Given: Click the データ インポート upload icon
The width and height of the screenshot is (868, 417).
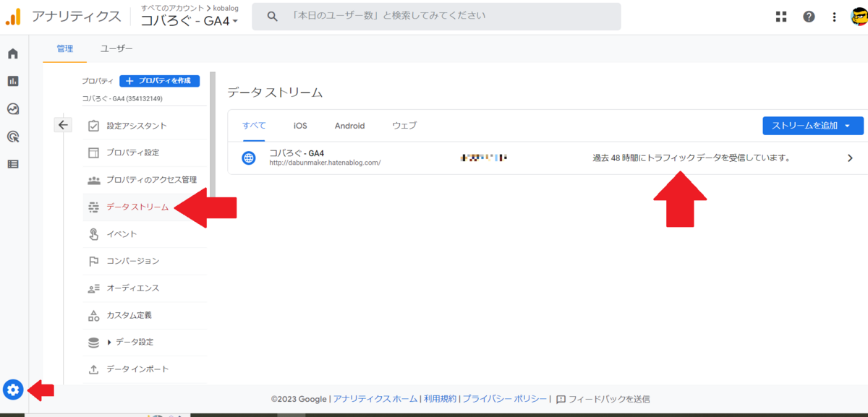Looking at the screenshot, I should (93, 369).
